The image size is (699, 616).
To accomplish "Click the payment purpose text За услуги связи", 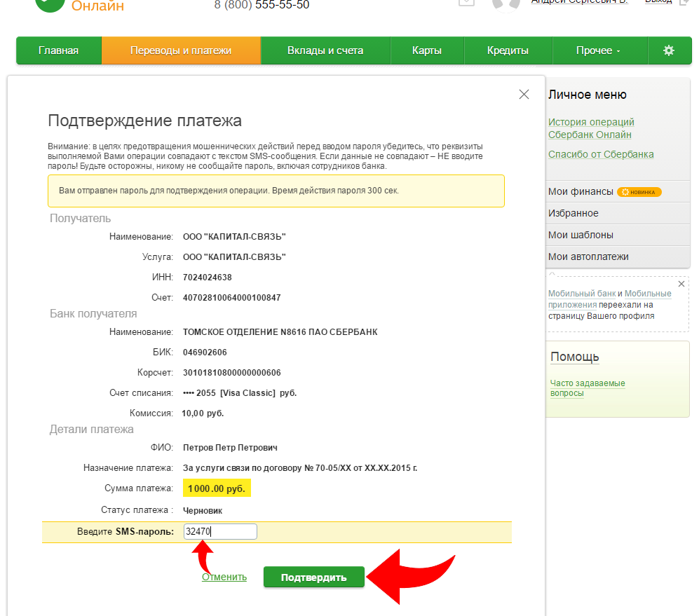I will (300, 468).
